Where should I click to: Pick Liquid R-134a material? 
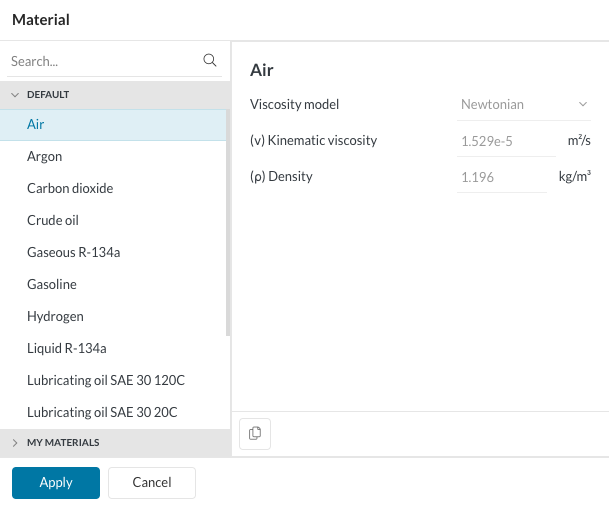66,348
